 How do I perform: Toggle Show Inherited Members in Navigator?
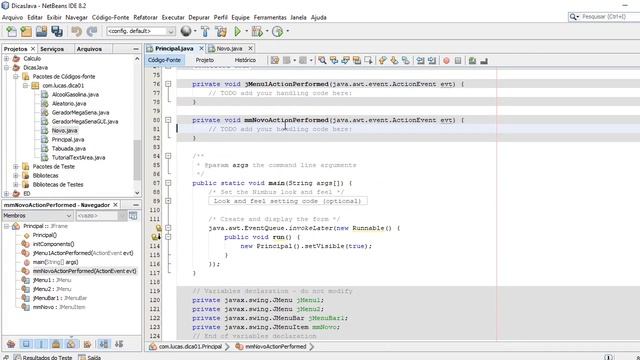(11, 344)
